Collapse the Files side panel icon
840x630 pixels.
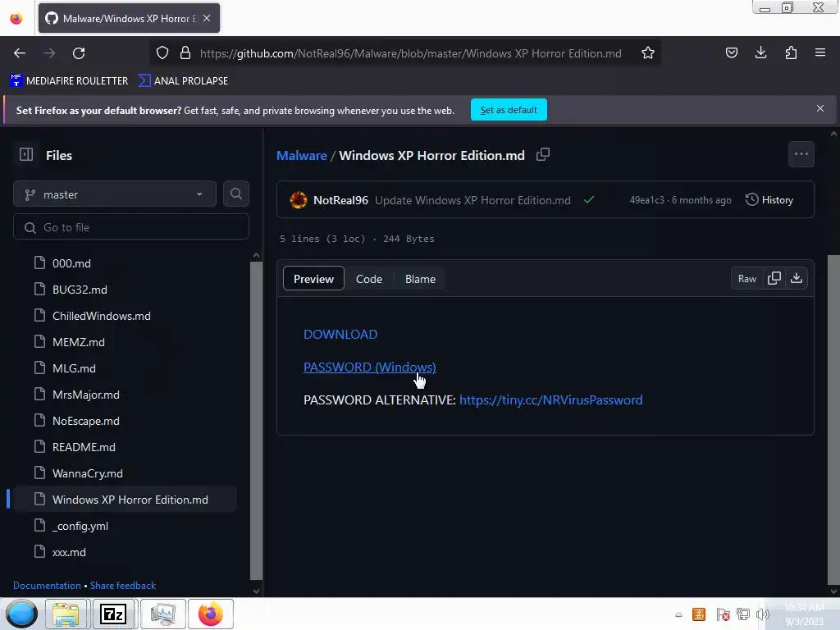[x=26, y=155]
